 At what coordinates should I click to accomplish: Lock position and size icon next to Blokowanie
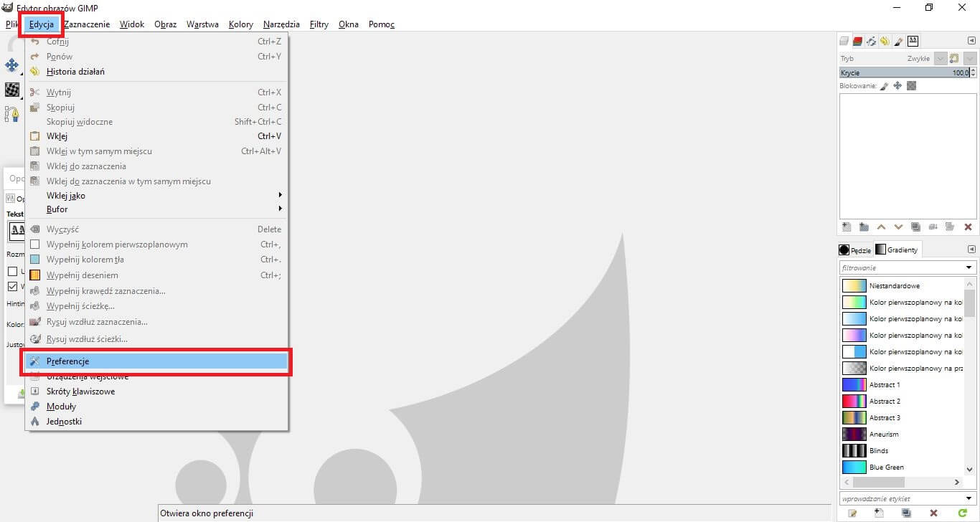click(x=897, y=85)
